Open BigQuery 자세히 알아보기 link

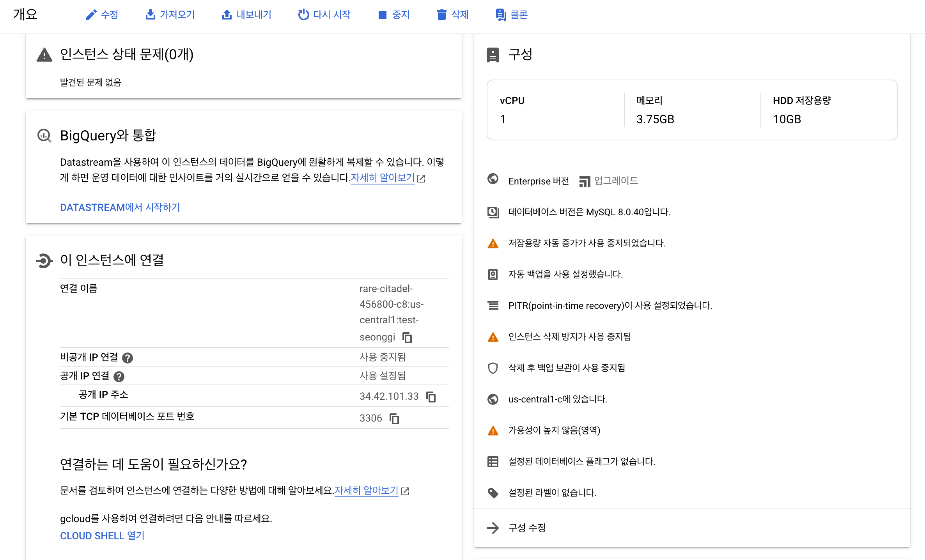point(383,178)
